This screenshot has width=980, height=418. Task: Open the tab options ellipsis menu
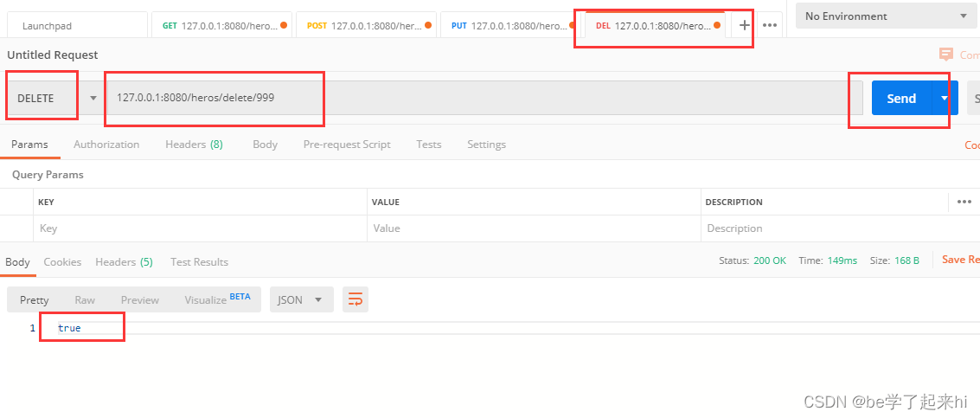tap(770, 26)
